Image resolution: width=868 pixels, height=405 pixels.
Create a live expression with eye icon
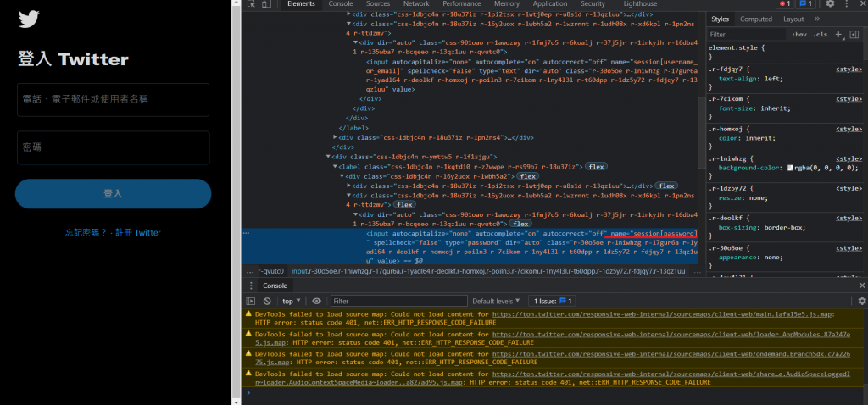tap(317, 301)
